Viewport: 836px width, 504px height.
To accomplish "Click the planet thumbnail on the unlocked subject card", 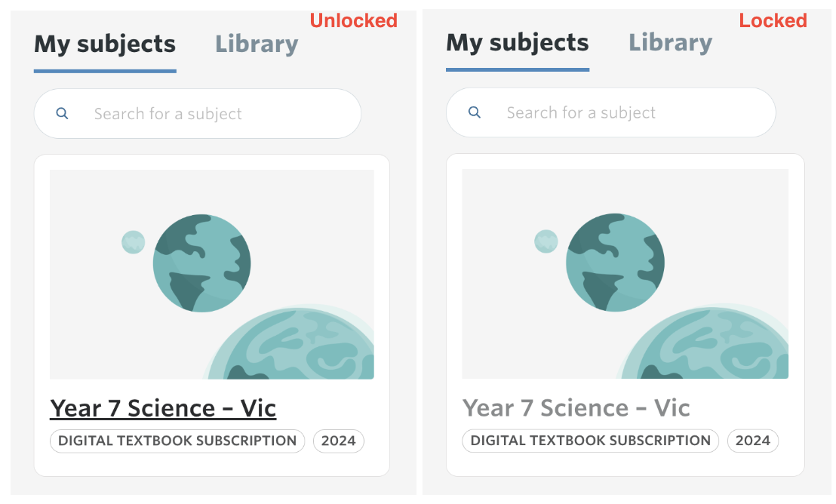I will (x=212, y=275).
